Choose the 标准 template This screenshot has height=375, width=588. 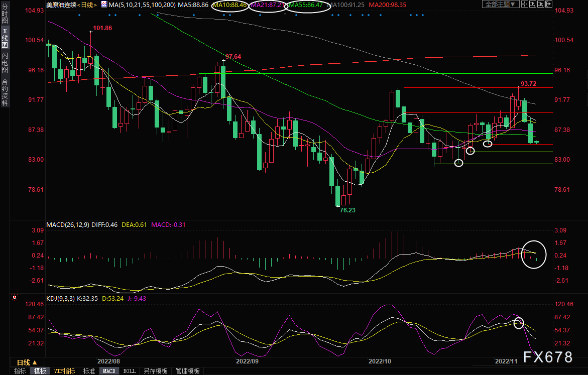(x=89, y=371)
